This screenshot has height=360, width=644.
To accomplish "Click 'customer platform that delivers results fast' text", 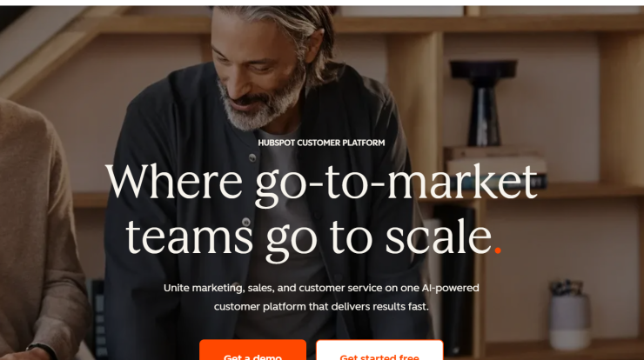I will point(321,307).
